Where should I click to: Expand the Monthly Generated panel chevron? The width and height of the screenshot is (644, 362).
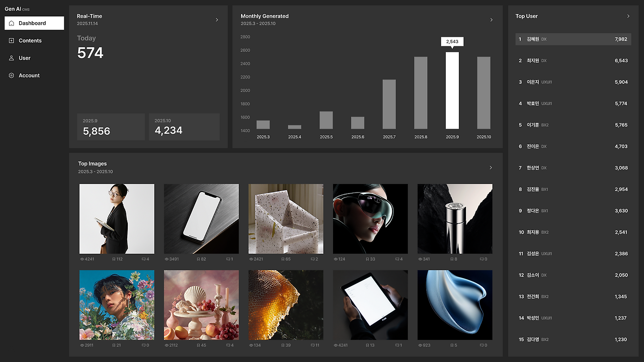point(492,20)
